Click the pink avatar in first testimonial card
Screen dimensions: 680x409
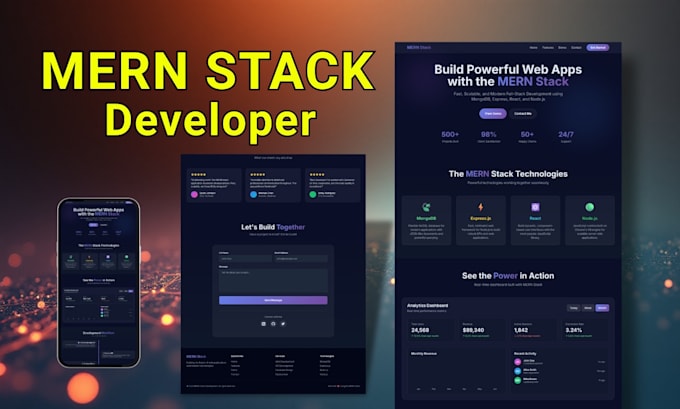click(x=194, y=194)
